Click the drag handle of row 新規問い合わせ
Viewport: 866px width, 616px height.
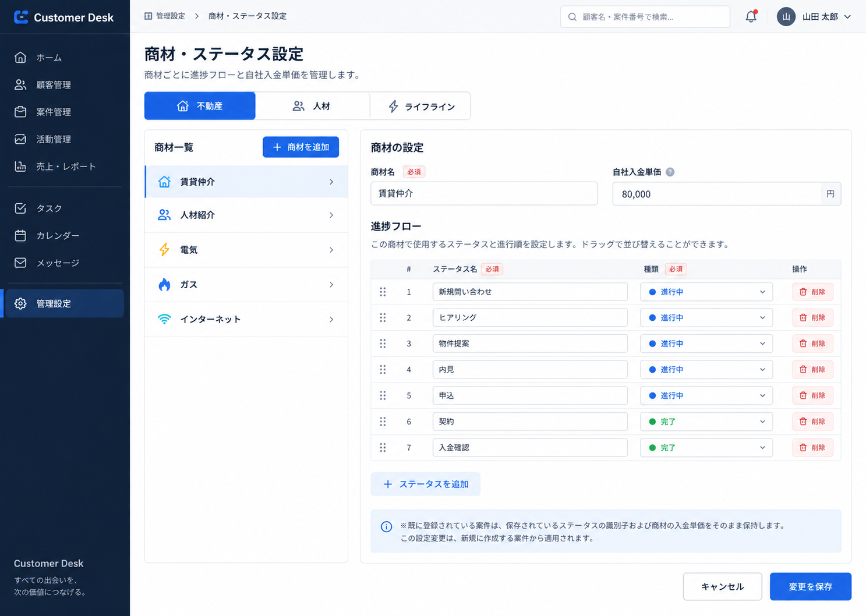coord(383,292)
